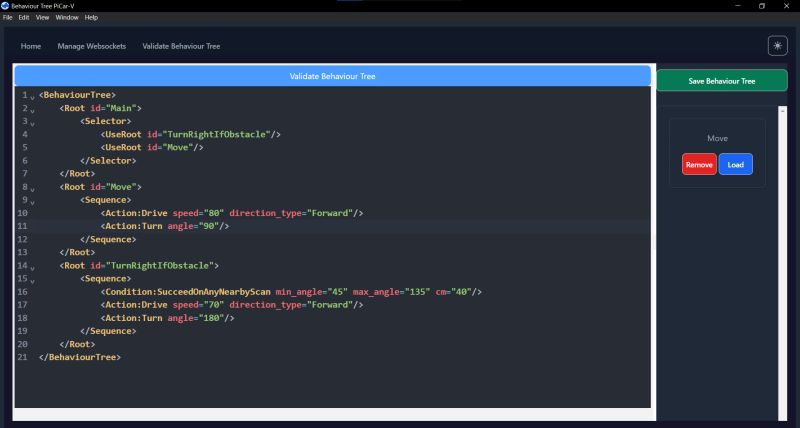Viewport: 800px width, 428px height.
Task: Click the Action:Turn angle="180" line
Action: coord(167,318)
